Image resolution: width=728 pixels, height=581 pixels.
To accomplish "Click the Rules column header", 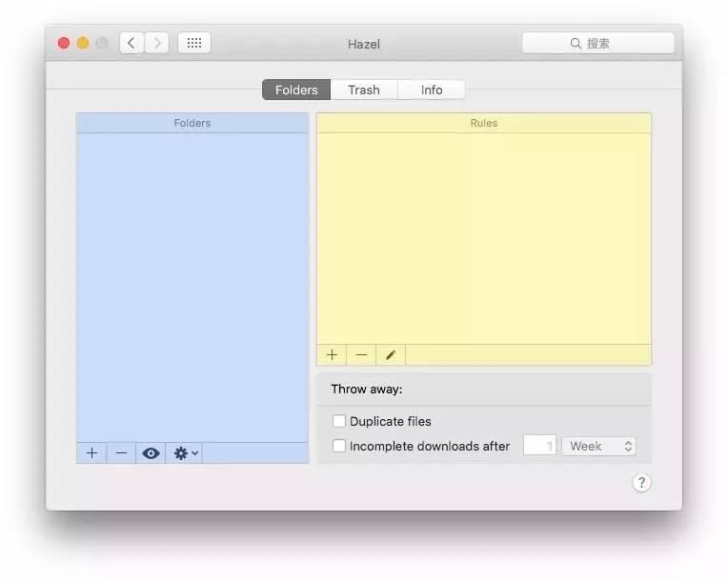I will point(483,123).
